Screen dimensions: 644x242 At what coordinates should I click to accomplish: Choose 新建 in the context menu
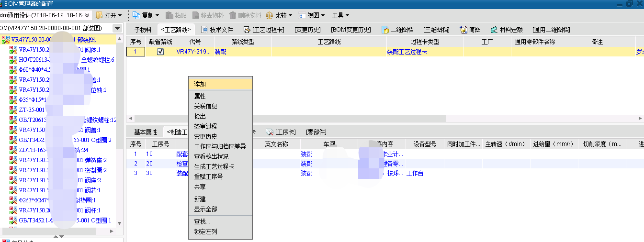220,199
